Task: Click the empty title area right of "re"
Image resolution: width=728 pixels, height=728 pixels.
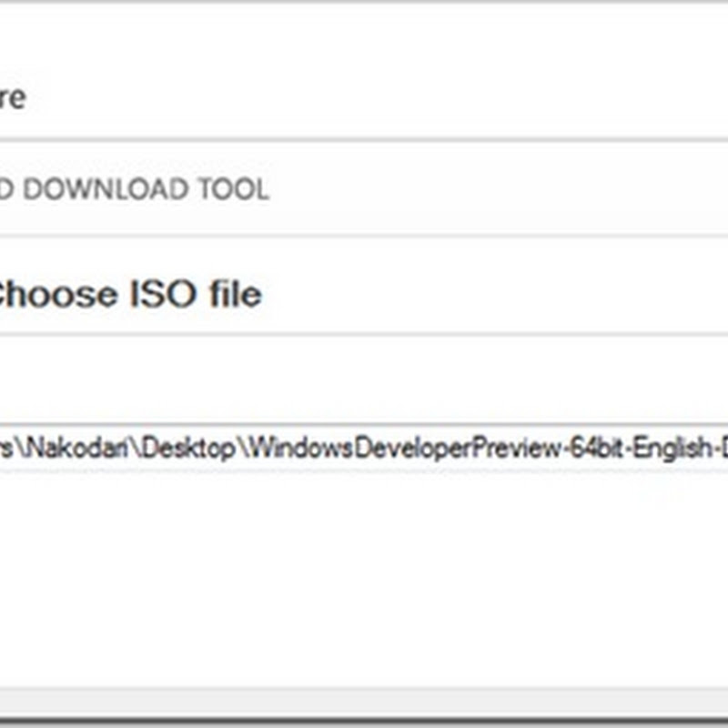Action: [364, 97]
